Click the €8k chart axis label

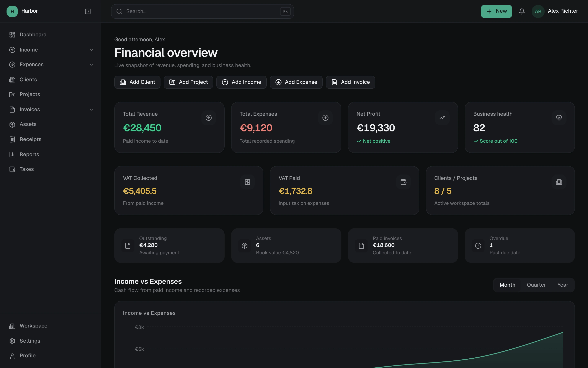click(x=139, y=327)
